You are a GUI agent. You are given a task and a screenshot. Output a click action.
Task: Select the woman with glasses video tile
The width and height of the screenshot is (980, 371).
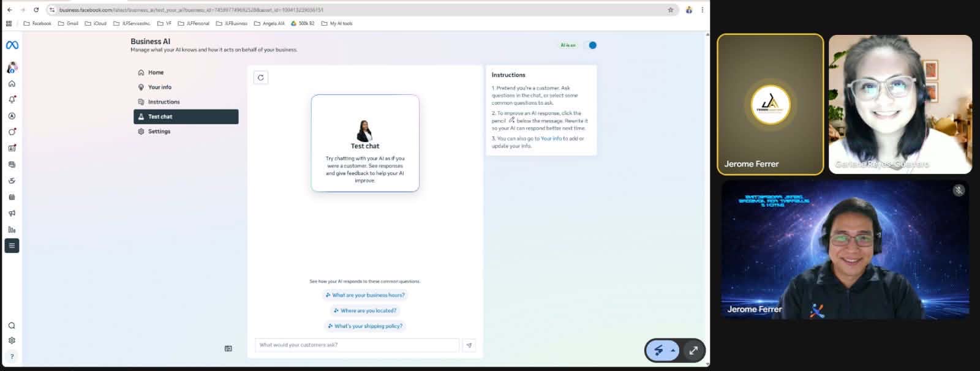pos(900,104)
